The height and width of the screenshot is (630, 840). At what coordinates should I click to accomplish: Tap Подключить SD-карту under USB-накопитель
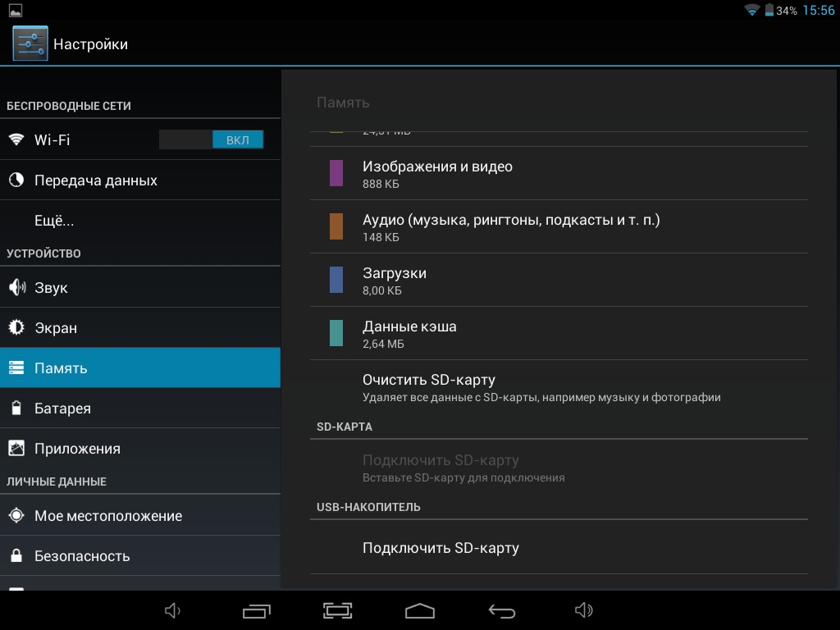[x=441, y=548]
